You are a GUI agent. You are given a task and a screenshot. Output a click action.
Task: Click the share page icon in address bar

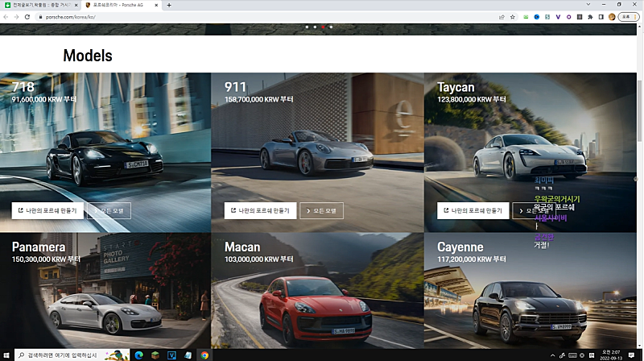click(x=502, y=16)
